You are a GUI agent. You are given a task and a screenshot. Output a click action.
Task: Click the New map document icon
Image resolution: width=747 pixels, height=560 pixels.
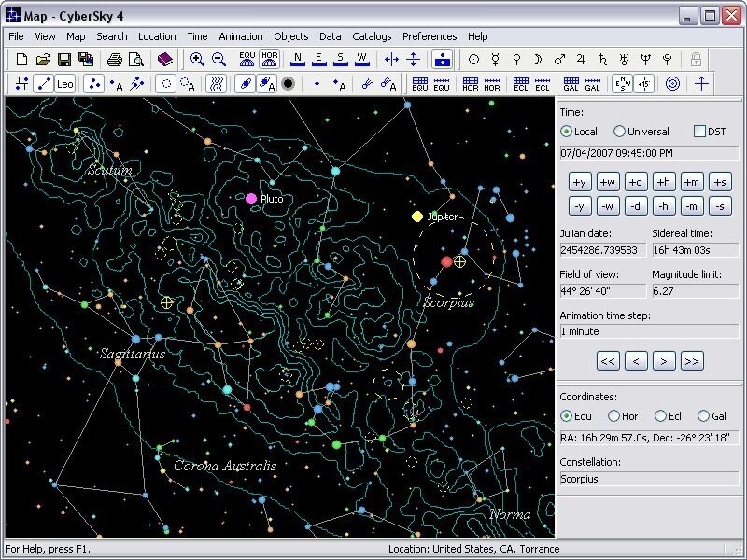point(21,60)
